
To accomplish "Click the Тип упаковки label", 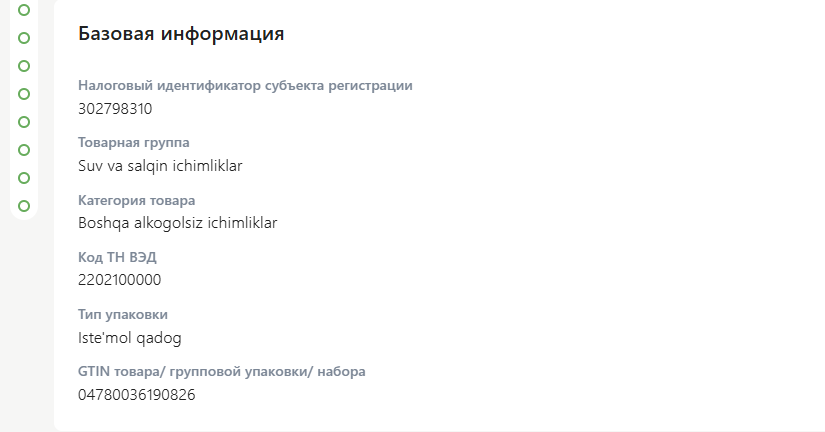I will pos(123,314).
